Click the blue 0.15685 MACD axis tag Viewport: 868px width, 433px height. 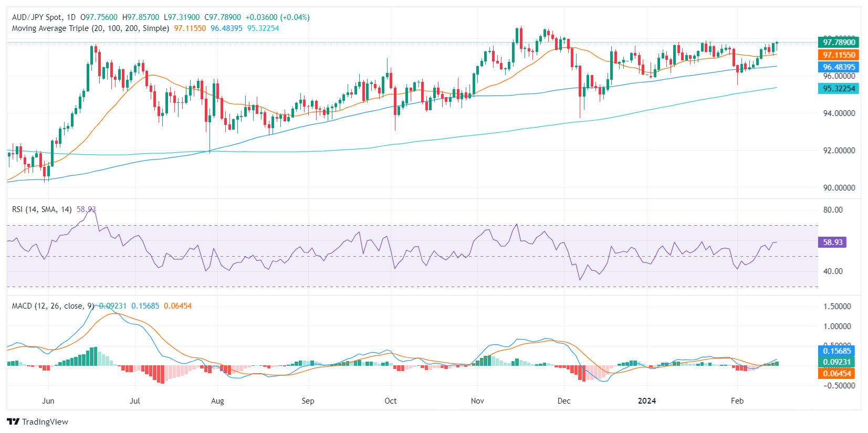pos(836,351)
